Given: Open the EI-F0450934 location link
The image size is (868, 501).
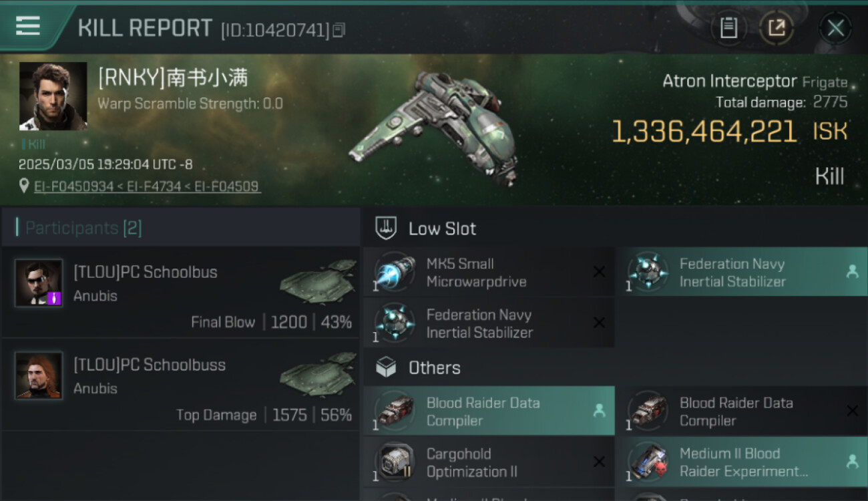Looking at the screenshot, I should tap(73, 186).
